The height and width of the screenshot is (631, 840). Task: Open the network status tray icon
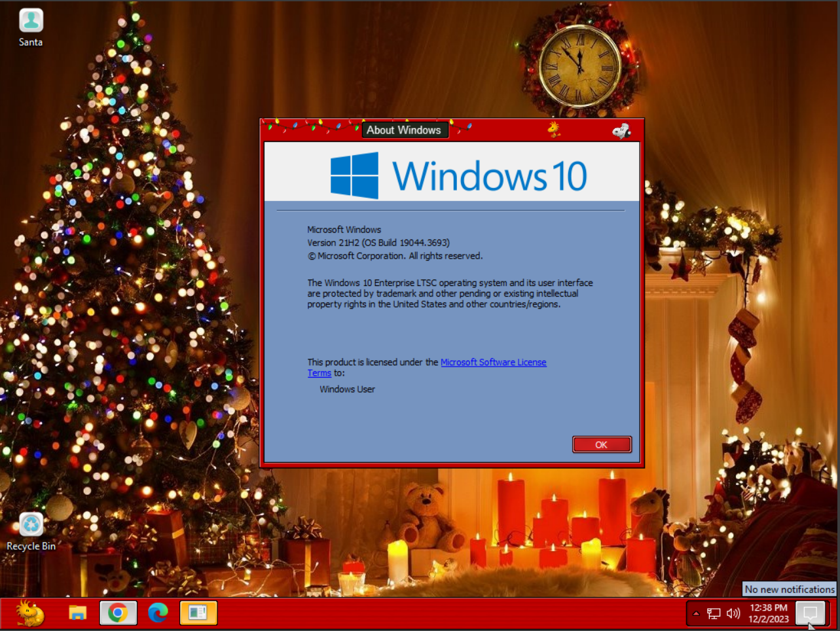[714, 613]
